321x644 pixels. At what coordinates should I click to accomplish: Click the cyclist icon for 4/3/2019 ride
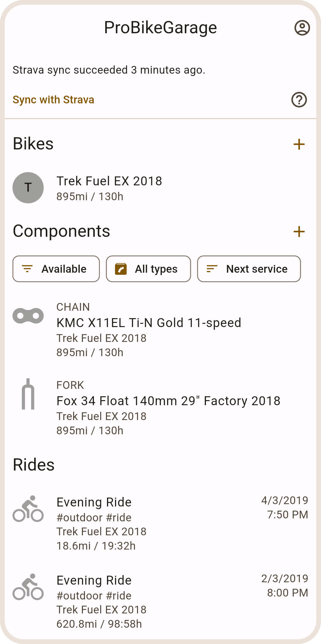(28, 509)
